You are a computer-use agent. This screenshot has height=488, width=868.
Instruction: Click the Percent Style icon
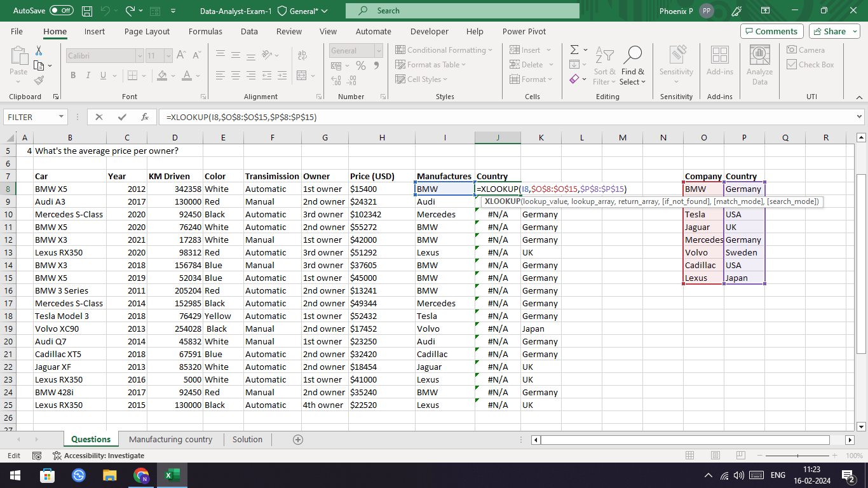coord(361,65)
